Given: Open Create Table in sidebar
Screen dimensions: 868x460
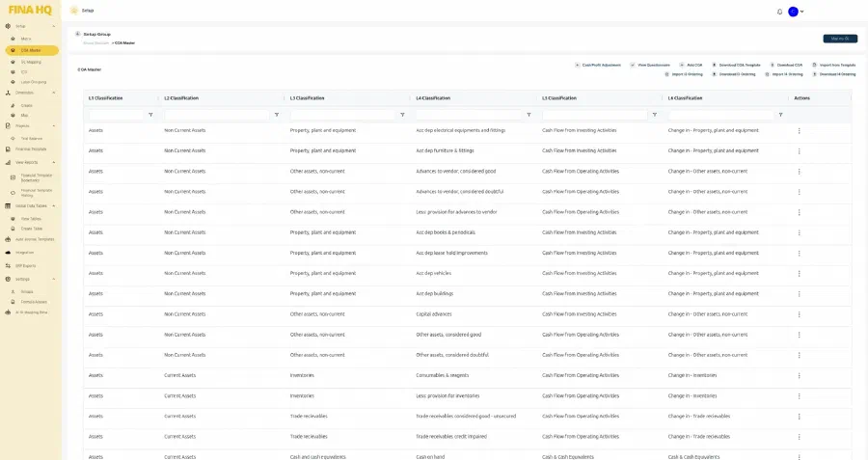Looking at the screenshot, I should pyautogui.click(x=32, y=229).
